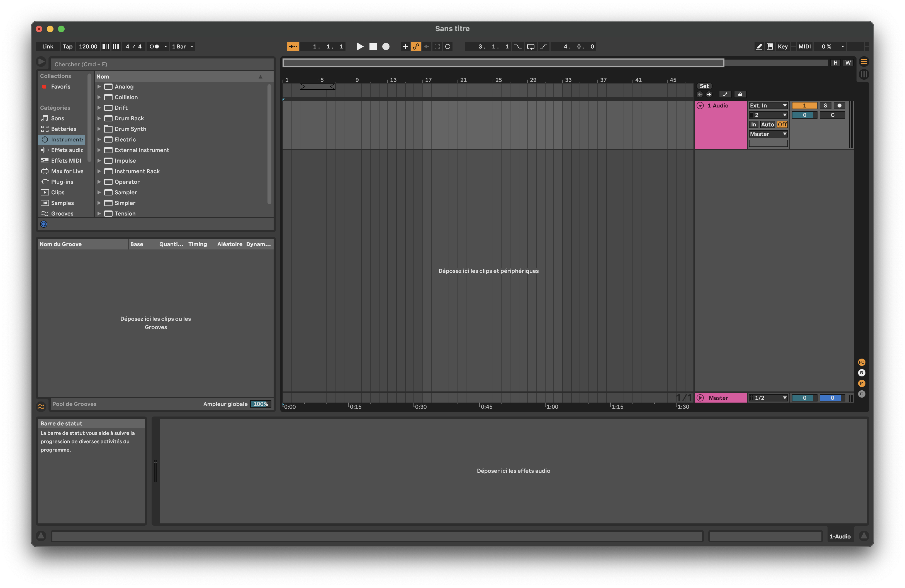Click the Tap tempo button
905x588 pixels.
click(x=68, y=46)
